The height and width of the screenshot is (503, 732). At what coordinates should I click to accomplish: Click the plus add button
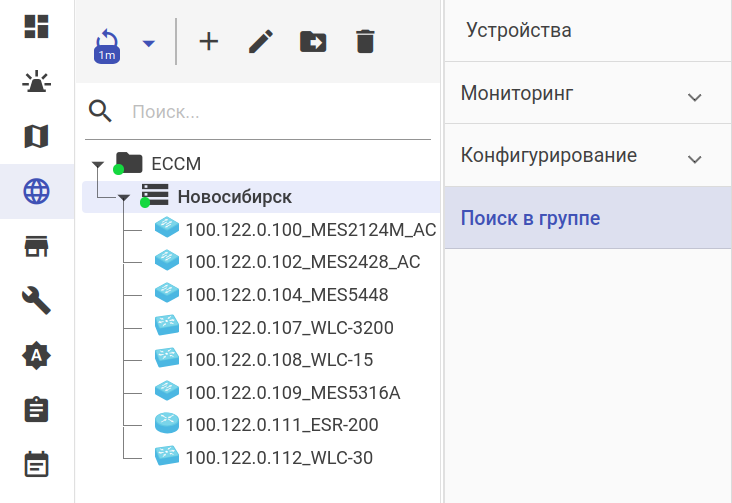pos(208,42)
